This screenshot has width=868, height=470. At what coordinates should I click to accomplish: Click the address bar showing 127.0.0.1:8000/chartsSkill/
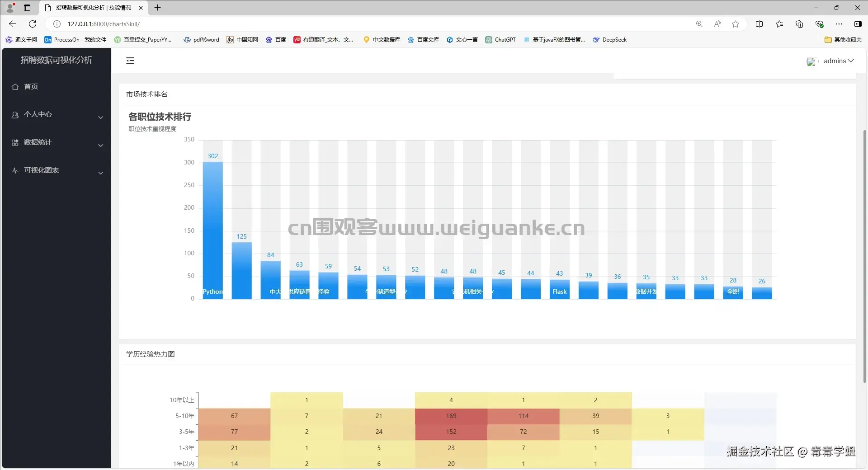pyautogui.click(x=371, y=24)
